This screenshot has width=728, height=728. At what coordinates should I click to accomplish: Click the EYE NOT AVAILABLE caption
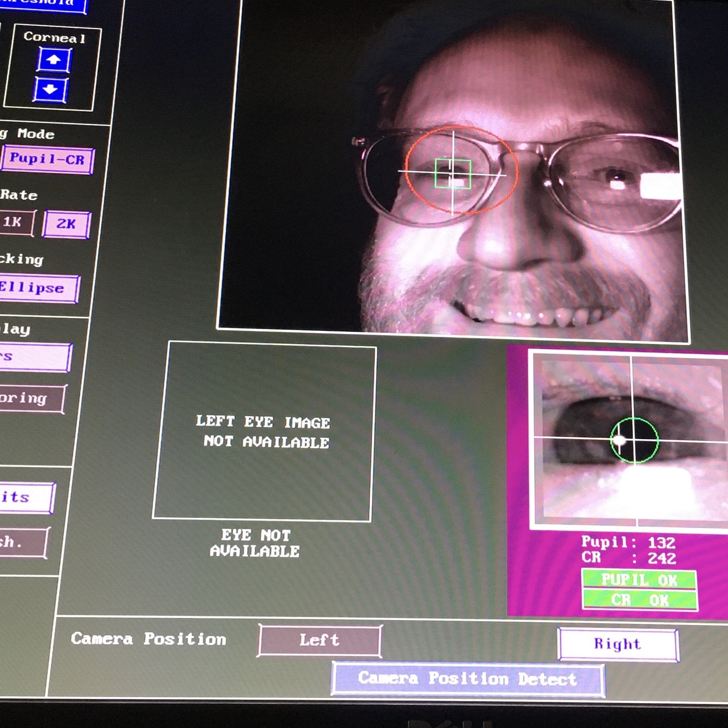click(255, 543)
